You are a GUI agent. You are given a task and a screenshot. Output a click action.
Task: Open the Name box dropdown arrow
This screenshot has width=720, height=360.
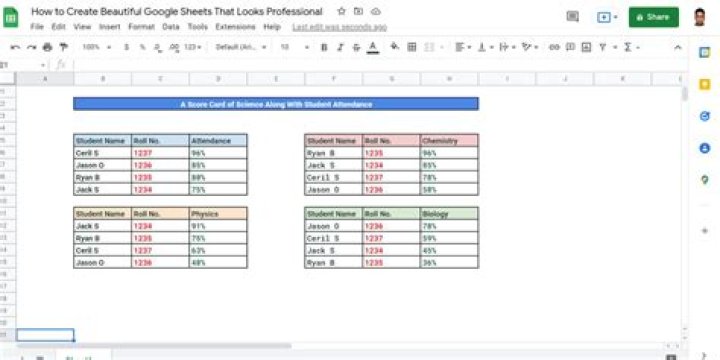coord(43,65)
